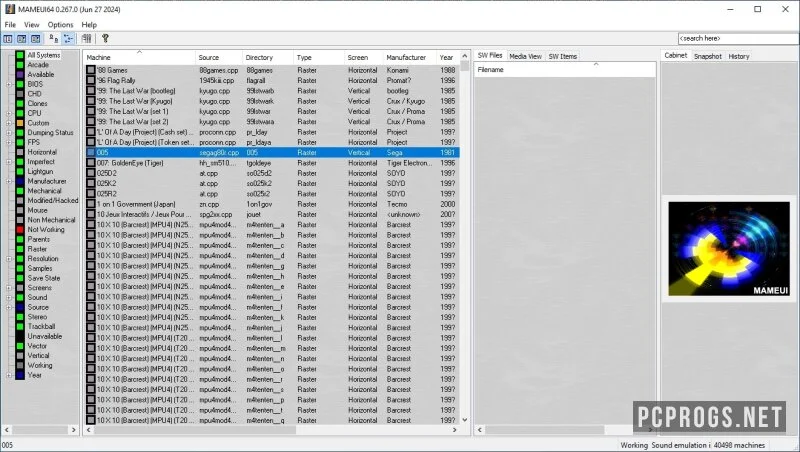Screen dimensions: 800x452
Task: Sort list by Source column header
Action: [219, 58]
